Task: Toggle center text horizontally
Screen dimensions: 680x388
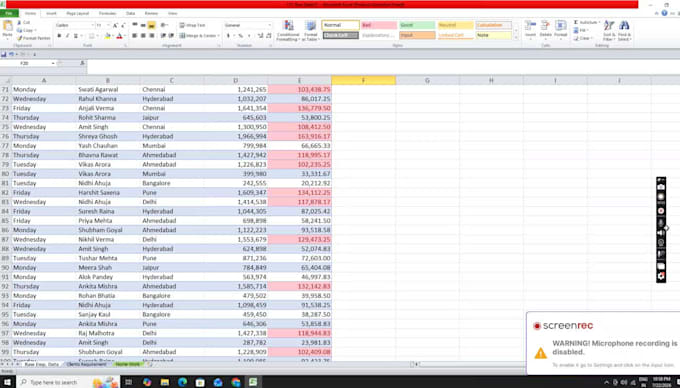Action: tap(143, 36)
